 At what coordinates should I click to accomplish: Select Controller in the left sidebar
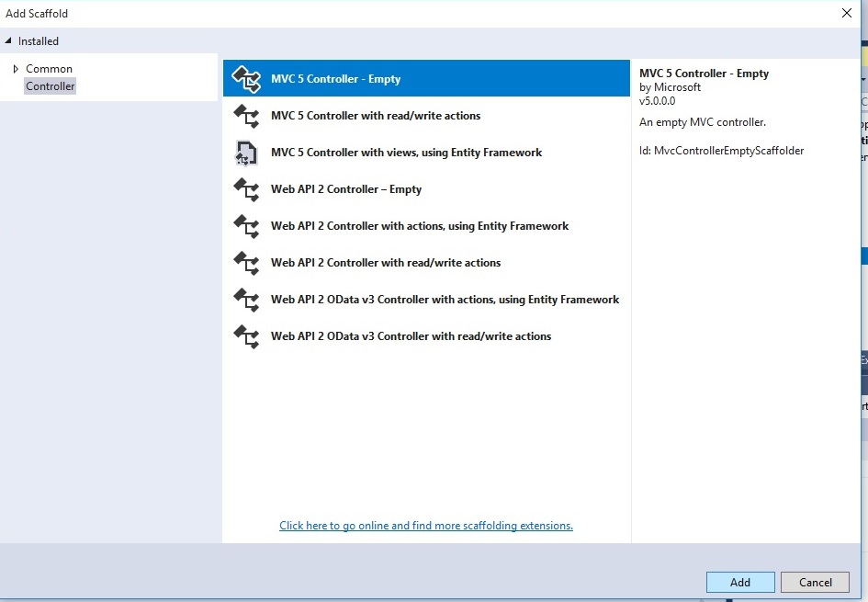click(x=50, y=85)
